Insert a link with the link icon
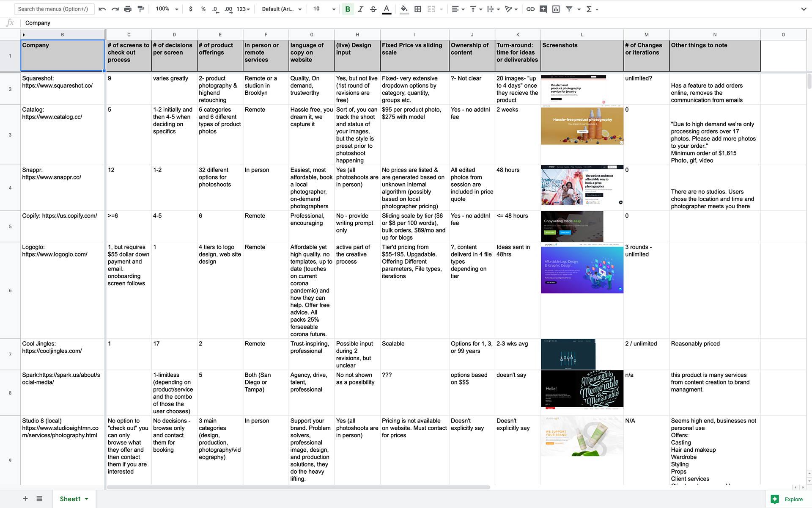 pos(530,9)
